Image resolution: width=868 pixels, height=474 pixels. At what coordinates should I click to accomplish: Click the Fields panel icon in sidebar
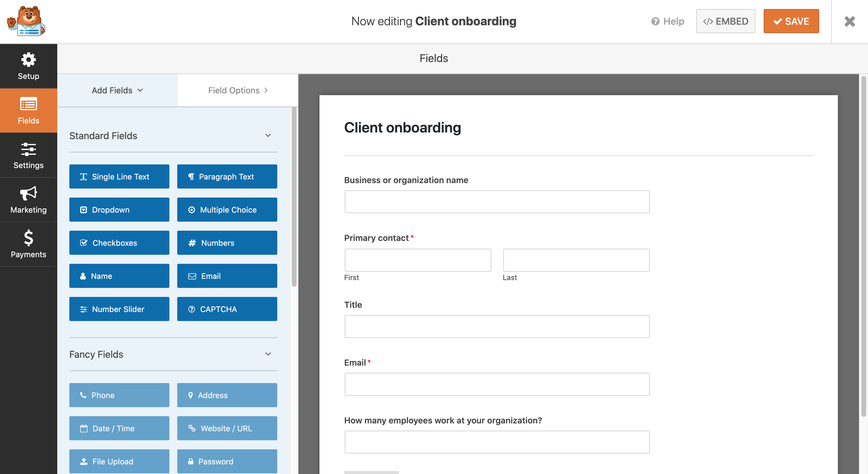click(x=29, y=110)
